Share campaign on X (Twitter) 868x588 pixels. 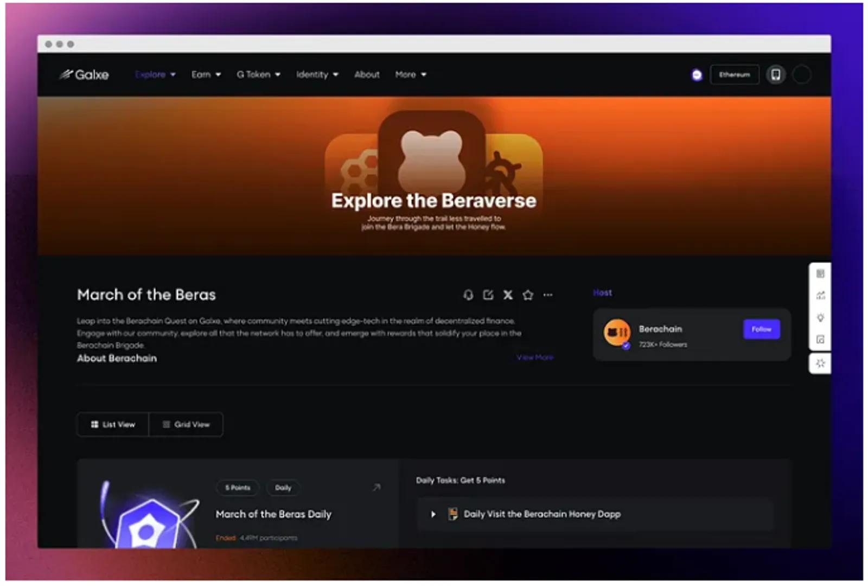point(508,295)
